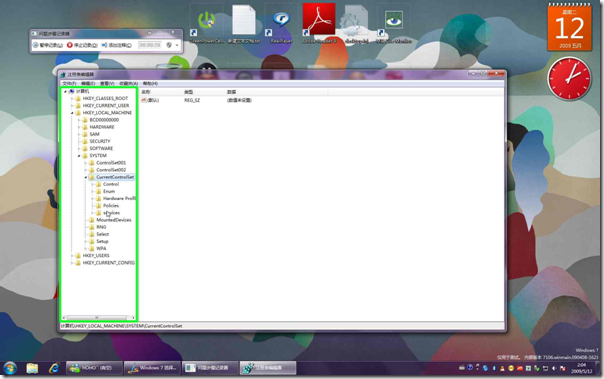Select the blank text document desktop icon
Viewport: 604px width, 379px height.
(244, 24)
